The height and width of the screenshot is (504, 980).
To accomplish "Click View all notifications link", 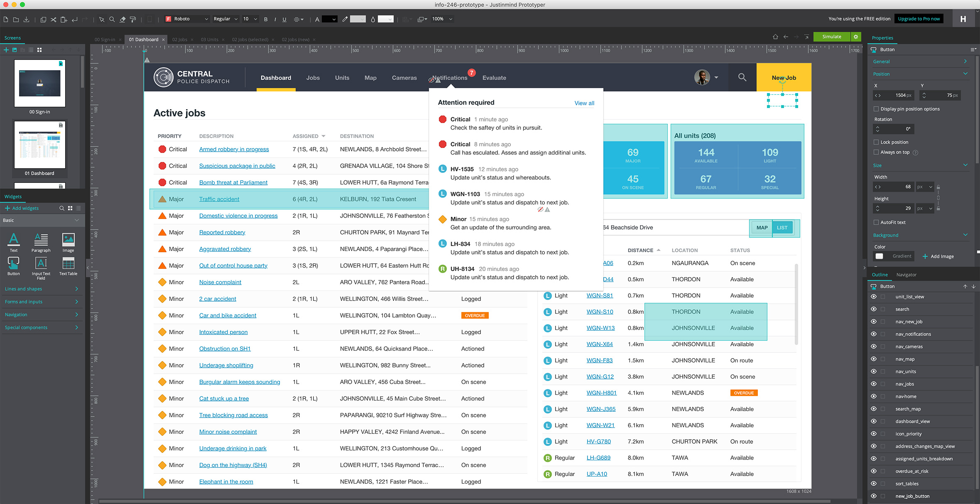I will pos(584,102).
